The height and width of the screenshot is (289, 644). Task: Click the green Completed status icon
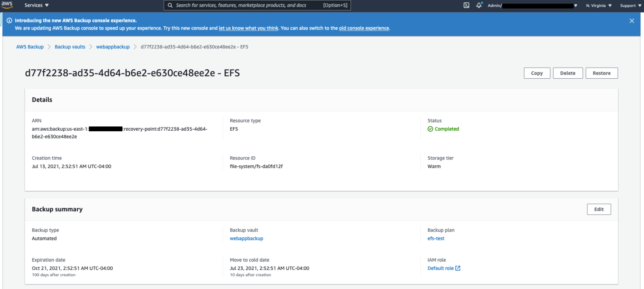430,129
